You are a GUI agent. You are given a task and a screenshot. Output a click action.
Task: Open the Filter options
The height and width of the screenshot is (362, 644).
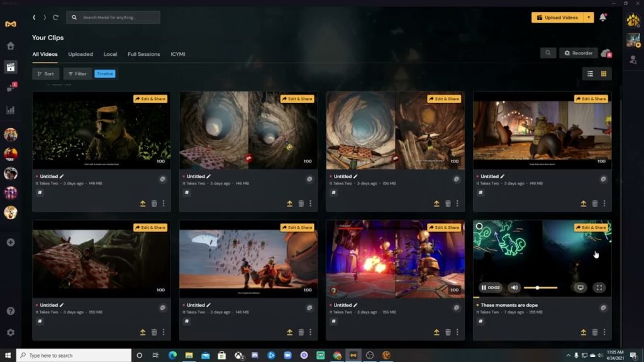pos(77,74)
